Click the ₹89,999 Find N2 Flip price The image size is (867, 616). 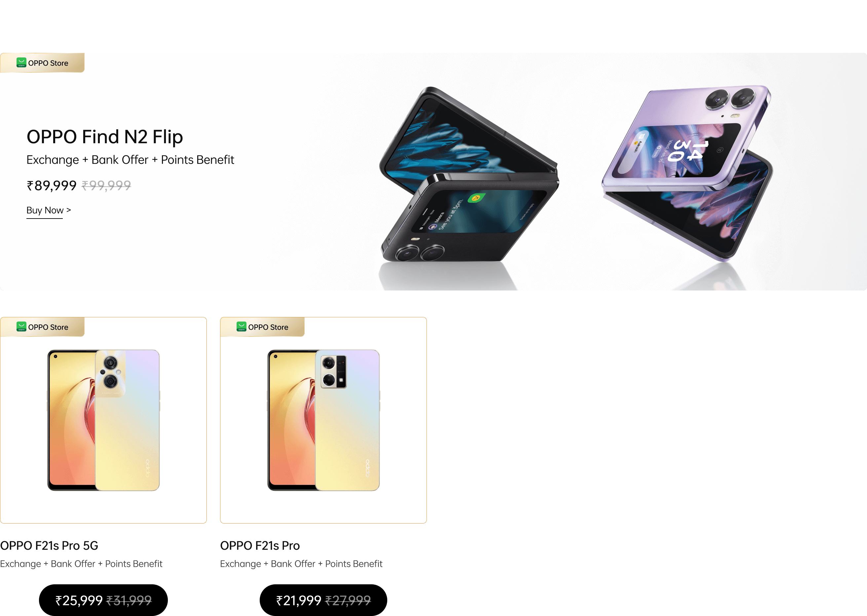pos(52,186)
